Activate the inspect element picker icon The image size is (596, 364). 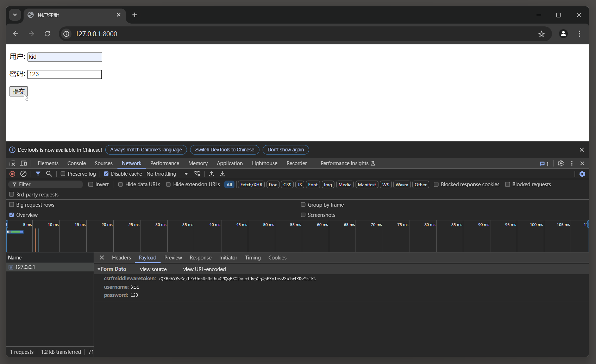click(12, 163)
